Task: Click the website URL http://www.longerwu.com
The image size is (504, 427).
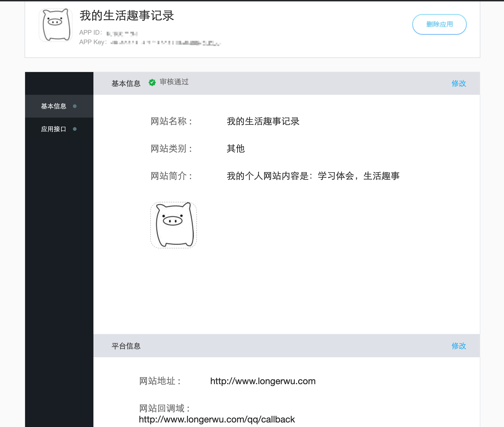Action: (263, 381)
